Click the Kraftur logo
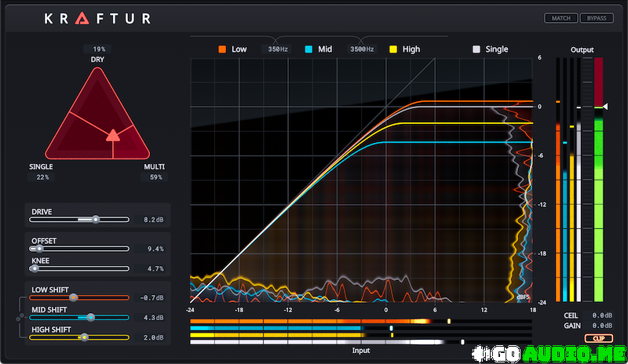Image resolution: width=628 pixels, height=364 pixels. click(97, 18)
